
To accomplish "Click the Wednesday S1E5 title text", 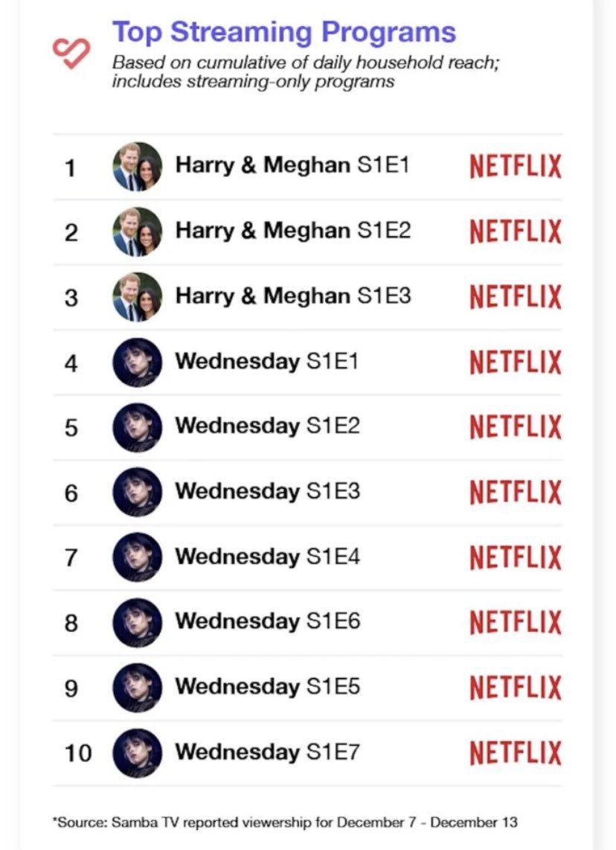I will [x=267, y=686].
